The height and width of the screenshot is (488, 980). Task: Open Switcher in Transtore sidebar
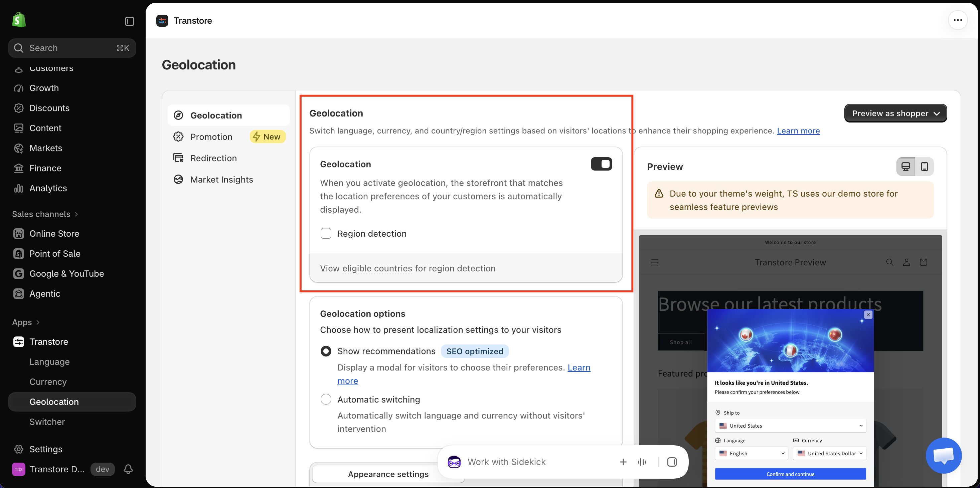pyautogui.click(x=72, y=422)
